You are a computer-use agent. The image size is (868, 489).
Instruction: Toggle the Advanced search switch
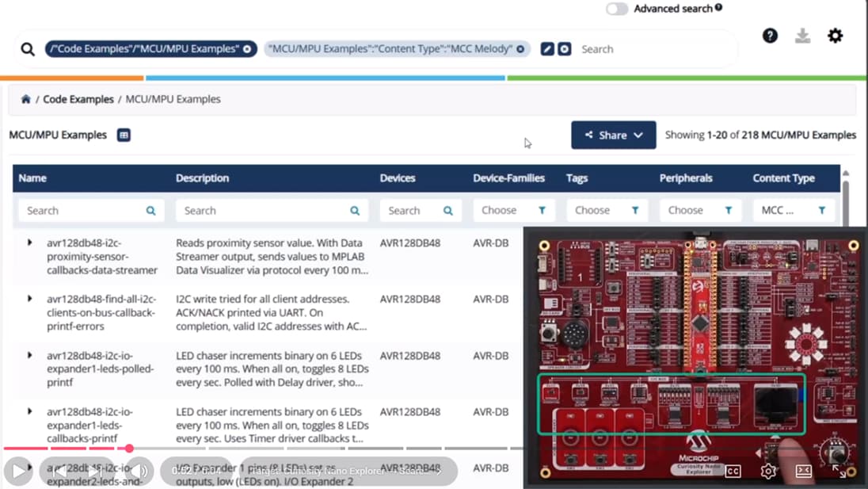point(617,9)
